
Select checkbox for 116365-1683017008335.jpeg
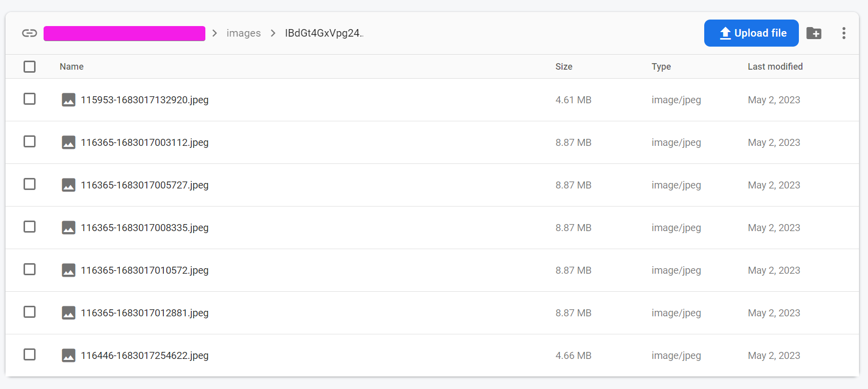(x=30, y=227)
